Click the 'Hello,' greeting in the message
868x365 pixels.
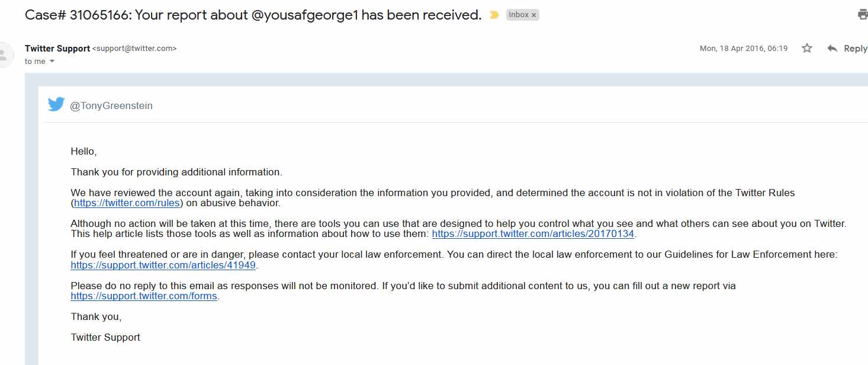83,151
